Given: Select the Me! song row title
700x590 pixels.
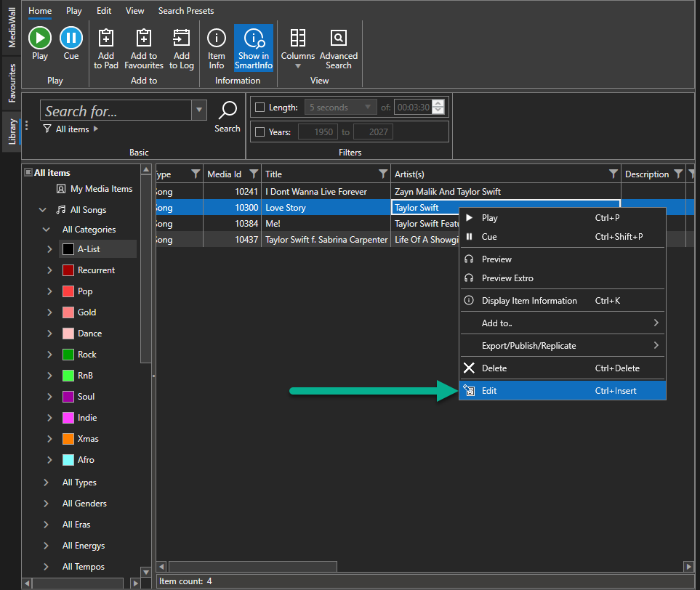Looking at the screenshot, I should [x=273, y=224].
